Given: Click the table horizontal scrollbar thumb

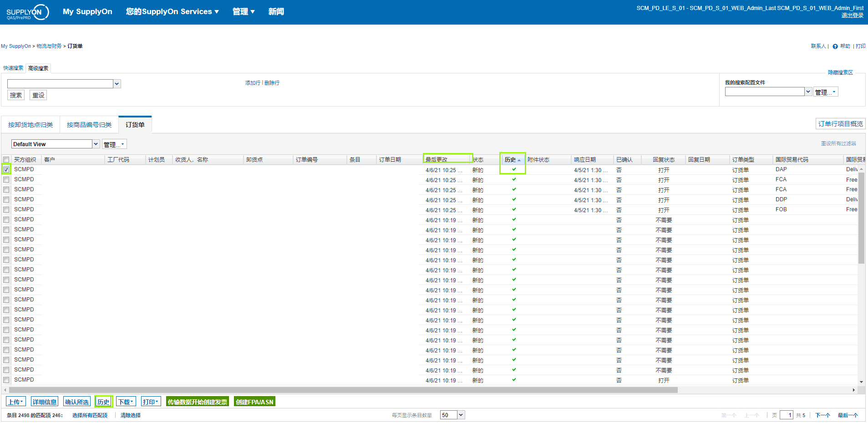Looking at the screenshot, I should [x=343, y=390].
